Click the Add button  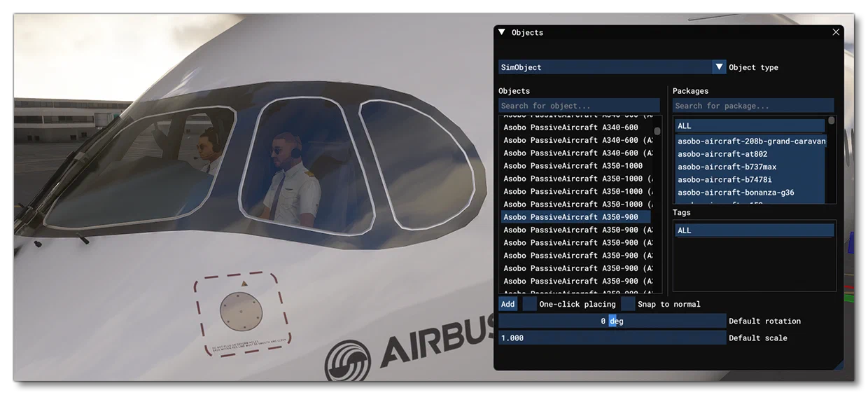(507, 304)
